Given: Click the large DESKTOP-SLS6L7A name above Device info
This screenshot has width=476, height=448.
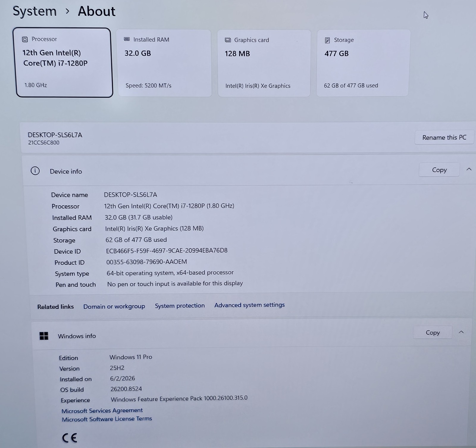Looking at the screenshot, I should (x=55, y=135).
